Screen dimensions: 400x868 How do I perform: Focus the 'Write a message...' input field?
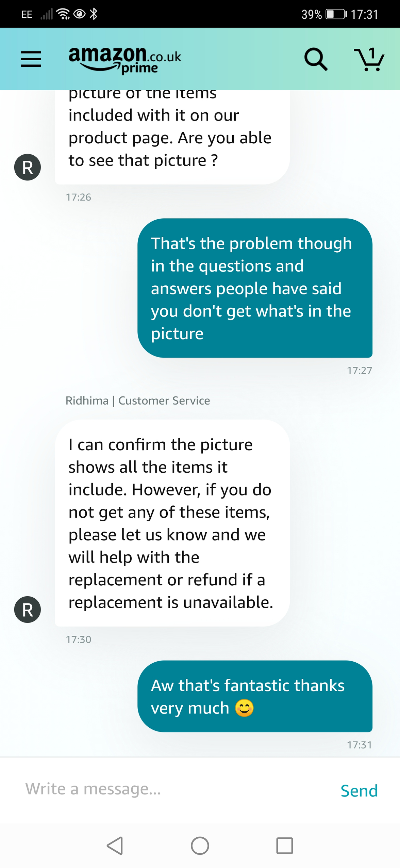170,789
